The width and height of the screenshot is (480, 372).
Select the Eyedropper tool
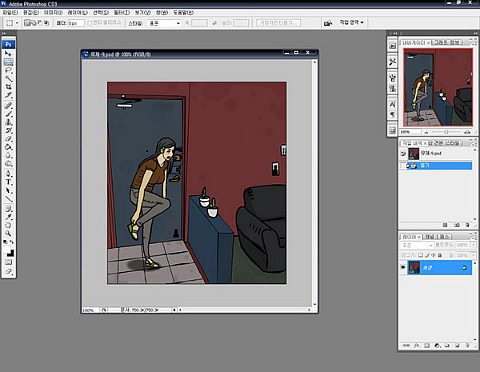pos(8,217)
